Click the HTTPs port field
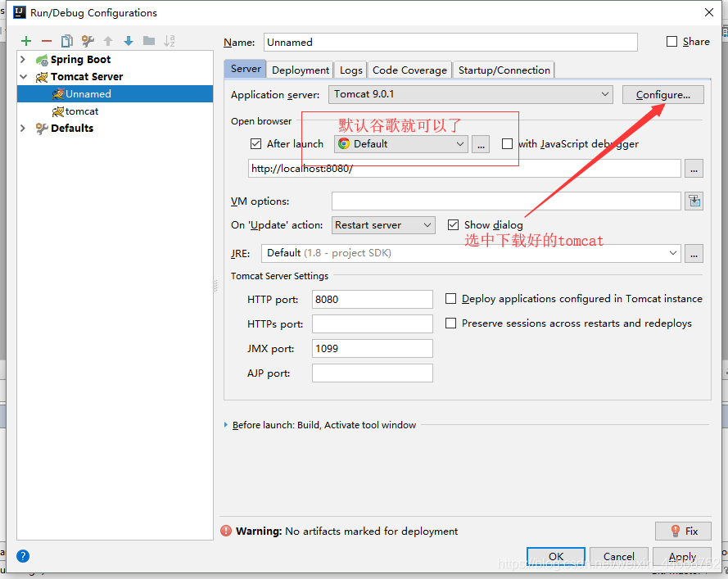Viewport: 728px width, 579px height. point(373,324)
